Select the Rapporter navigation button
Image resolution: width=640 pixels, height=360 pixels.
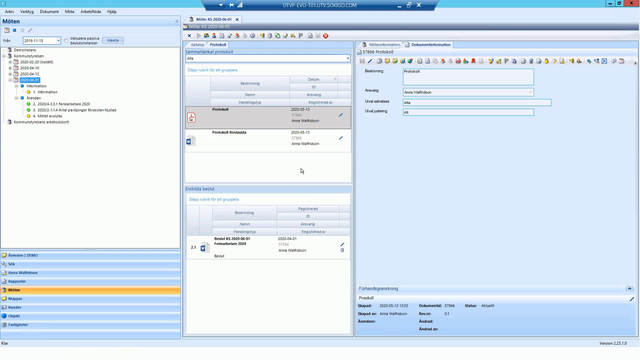click(x=90, y=282)
